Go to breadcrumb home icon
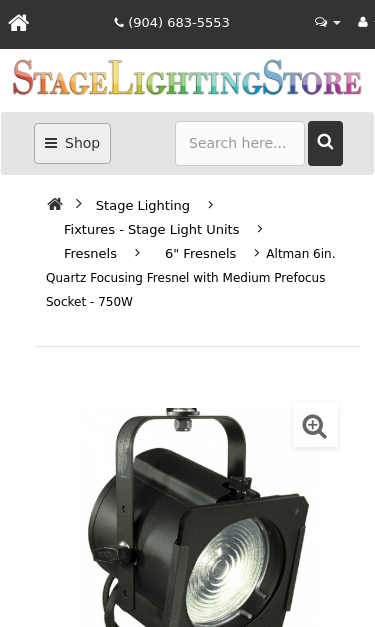 pos(55,204)
